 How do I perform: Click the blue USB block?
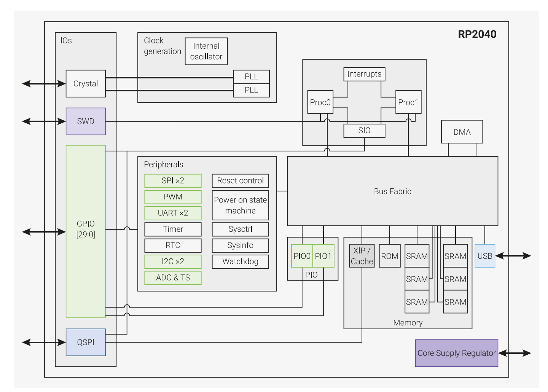coord(485,256)
